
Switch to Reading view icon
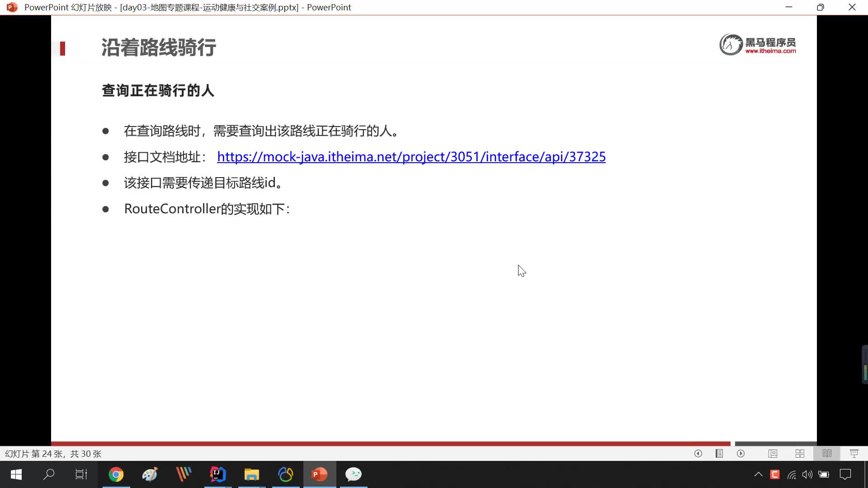pos(827,453)
